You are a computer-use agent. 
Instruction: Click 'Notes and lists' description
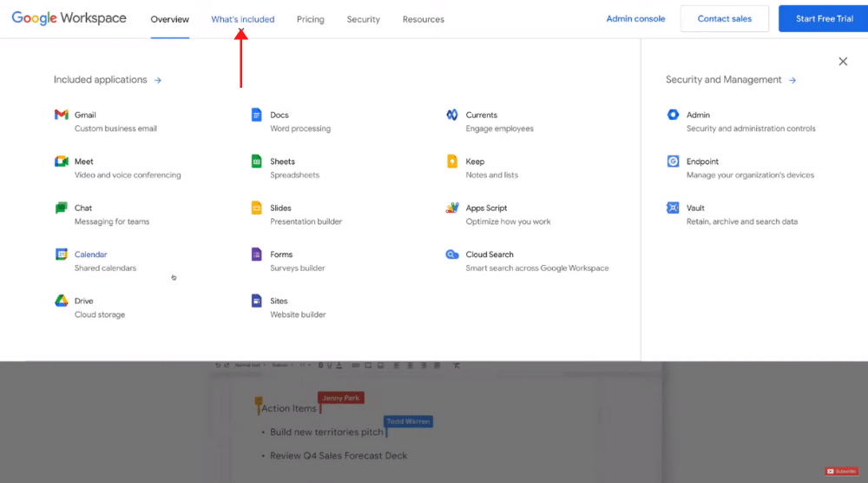[x=491, y=175]
